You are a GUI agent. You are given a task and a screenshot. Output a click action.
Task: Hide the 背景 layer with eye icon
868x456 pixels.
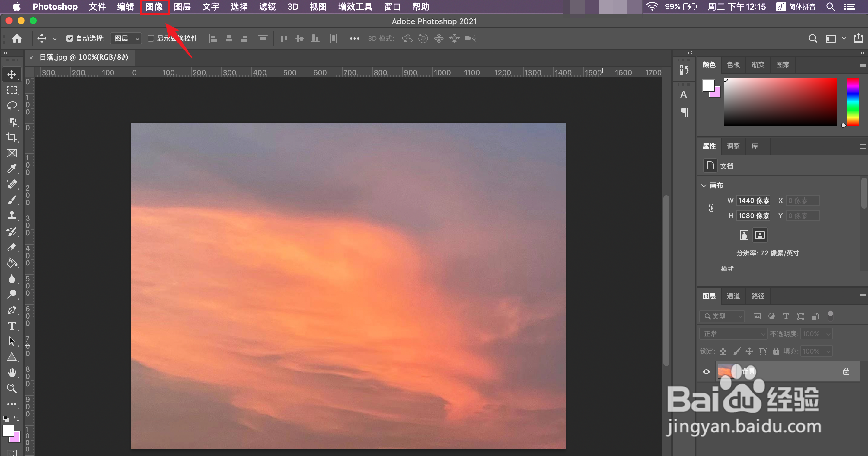coord(706,371)
